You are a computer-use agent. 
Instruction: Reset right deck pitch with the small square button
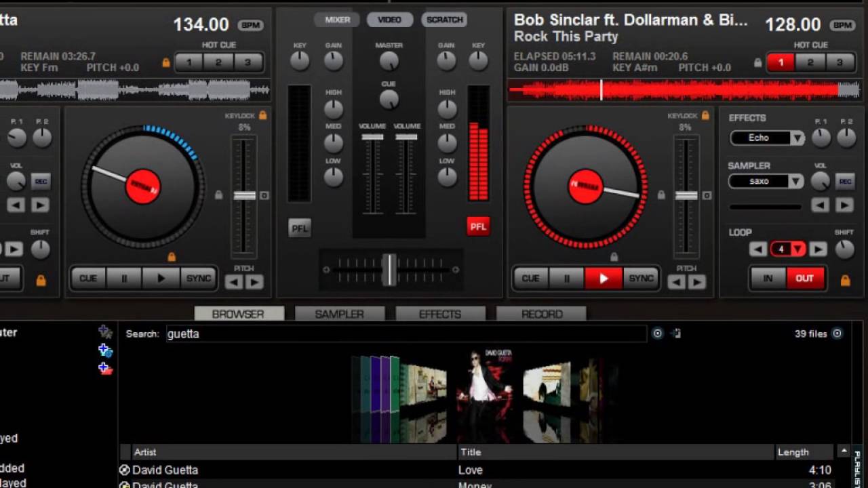click(x=707, y=196)
